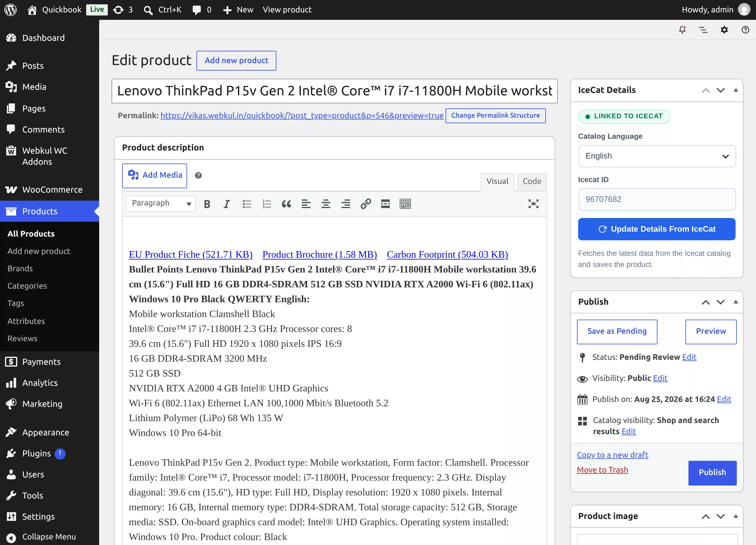Toggle the editor toolbar
This screenshot has height=545, width=756.
(405, 204)
